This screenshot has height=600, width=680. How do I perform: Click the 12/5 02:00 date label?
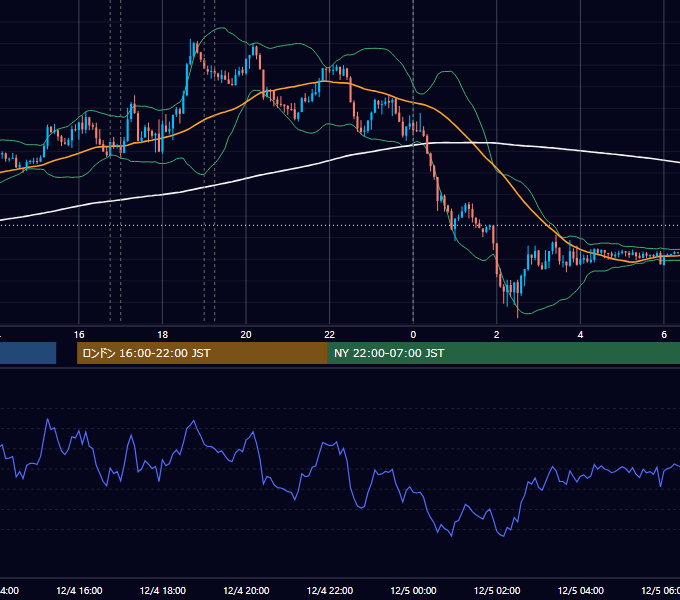tap(497, 590)
